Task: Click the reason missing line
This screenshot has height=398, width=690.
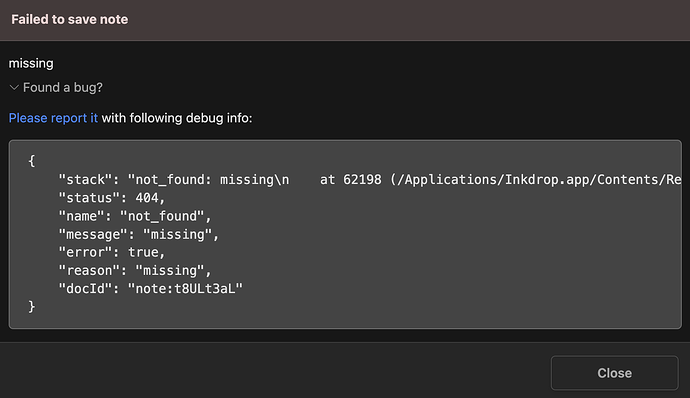Action: click(x=135, y=270)
